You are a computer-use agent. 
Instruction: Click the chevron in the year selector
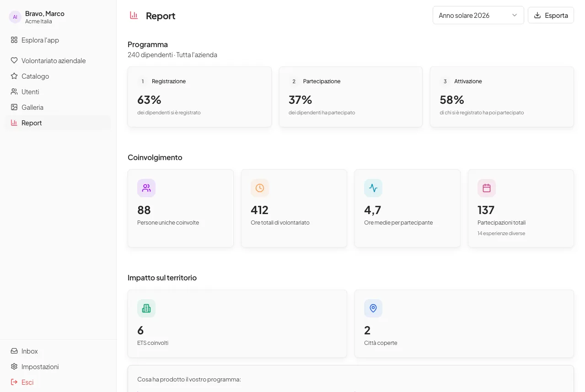[515, 15]
